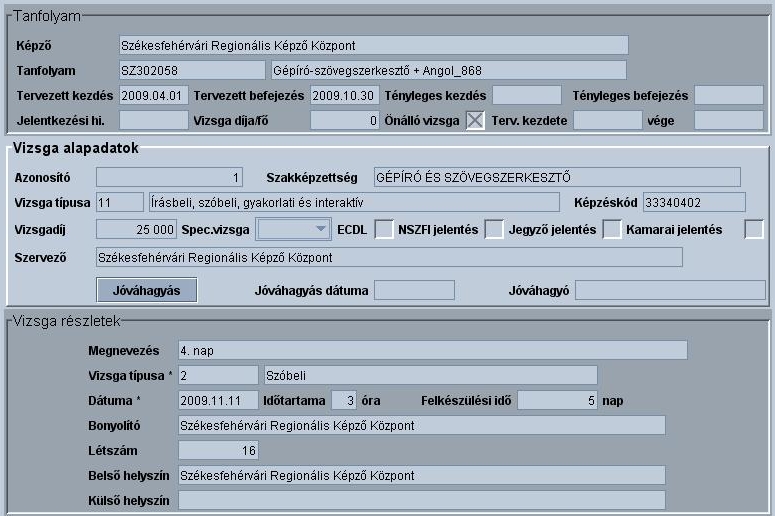Click the exam Dátuma field 2009.11.11
775x516 pixels.
[216, 400]
